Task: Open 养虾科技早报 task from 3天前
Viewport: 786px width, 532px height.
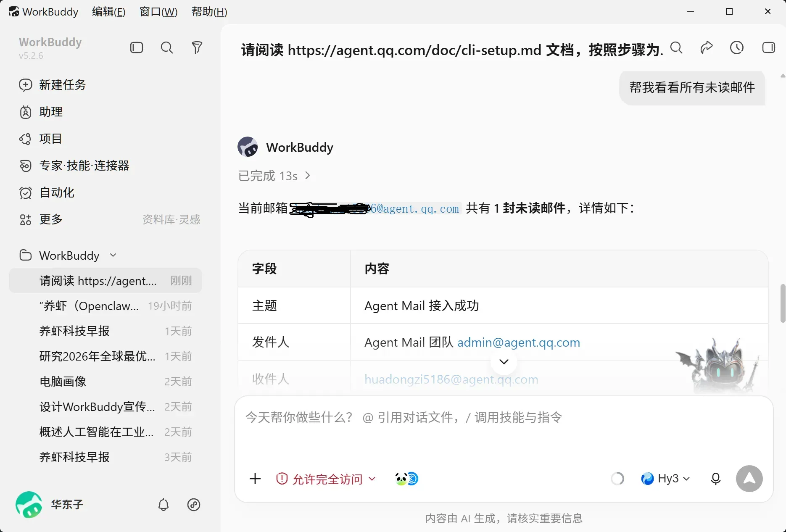Action: [x=106, y=457]
